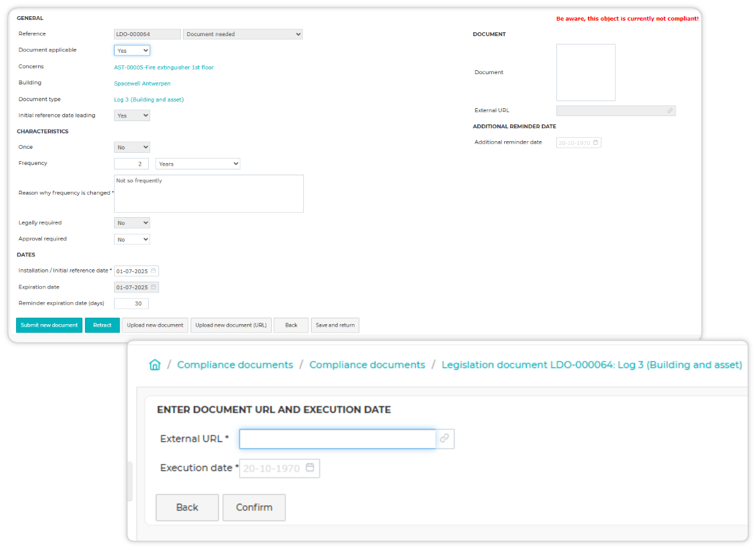Open Legally required dropdown
The width and height of the screenshot is (756, 549).
[x=131, y=223]
